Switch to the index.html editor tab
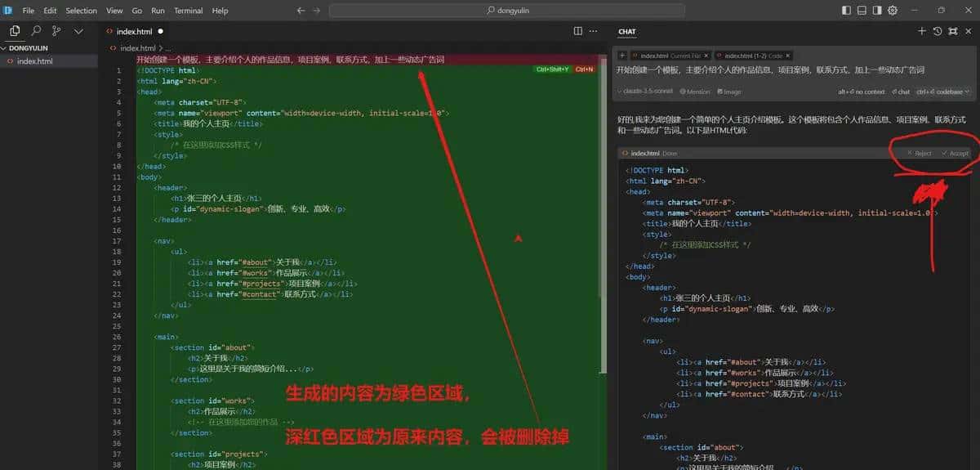The width and height of the screenshot is (980, 470). pos(135,31)
